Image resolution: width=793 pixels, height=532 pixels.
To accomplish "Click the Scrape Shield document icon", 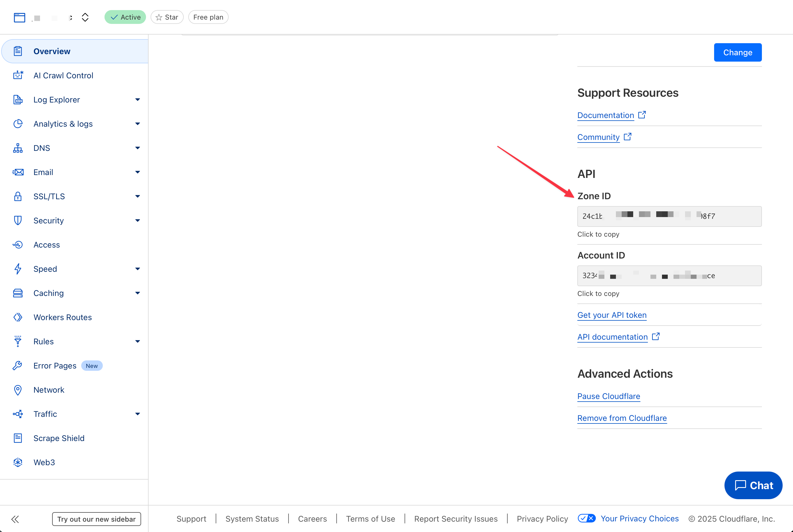I will pyautogui.click(x=18, y=438).
